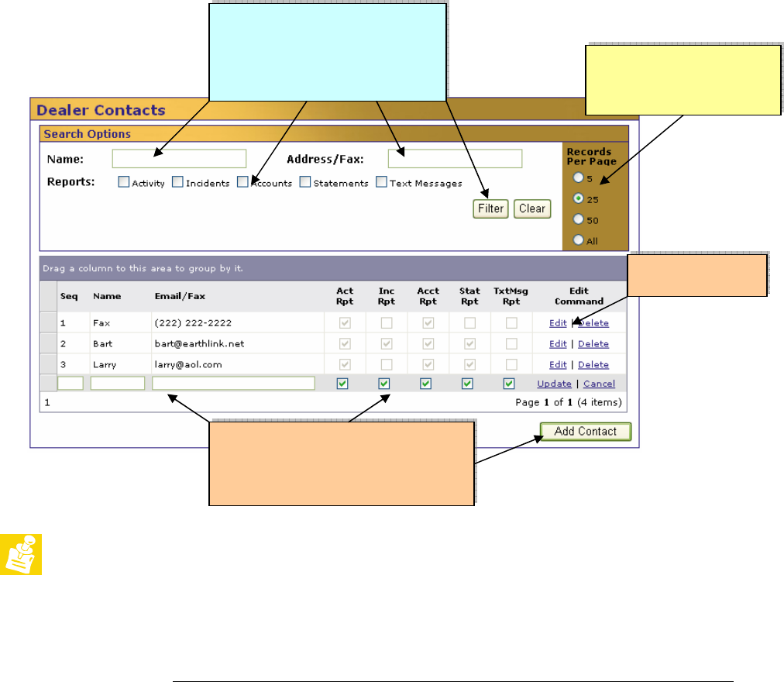Uncheck Stat Rpt in the new row
The width and height of the screenshot is (784, 682).
pos(467,384)
